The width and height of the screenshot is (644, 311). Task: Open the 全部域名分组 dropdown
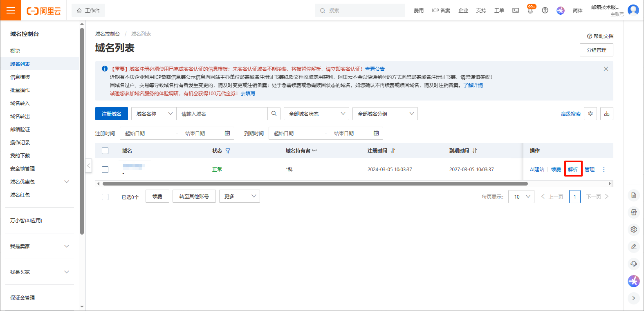click(385, 114)
